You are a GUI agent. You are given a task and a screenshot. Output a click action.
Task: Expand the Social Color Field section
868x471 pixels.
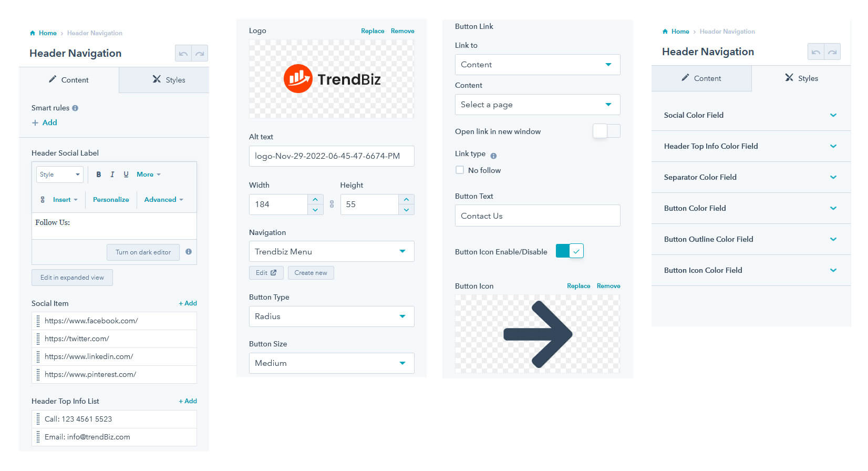coord(751,115)
